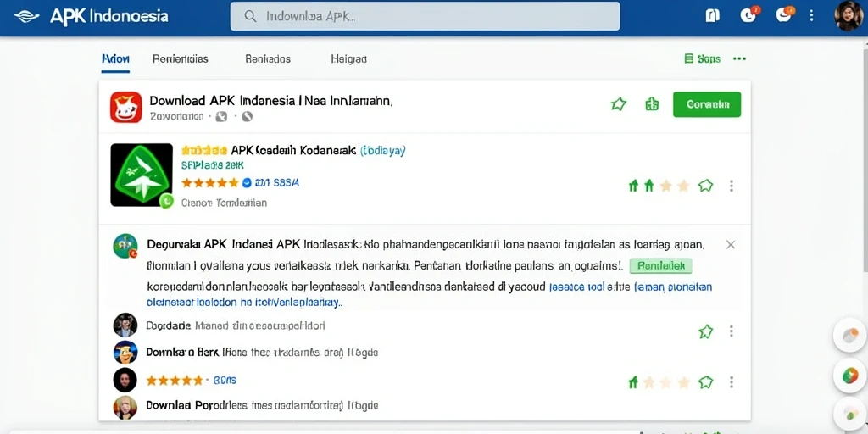
Task: Switch to the Renienaies tab
Action: (x=181, y=58)
